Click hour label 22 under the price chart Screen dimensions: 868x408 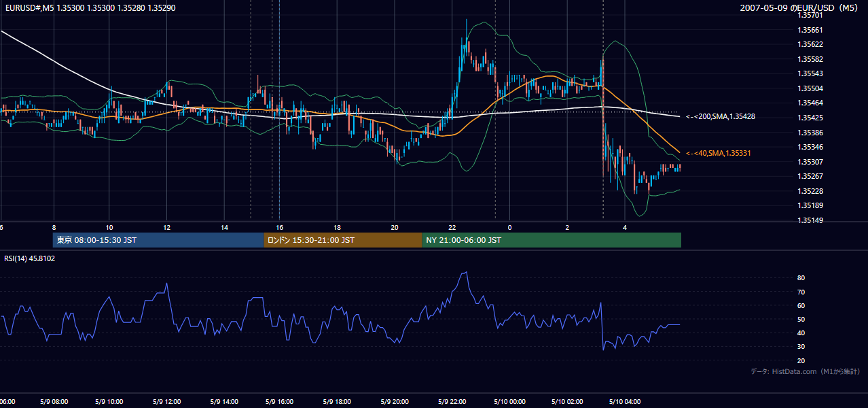tap(452, 227)
